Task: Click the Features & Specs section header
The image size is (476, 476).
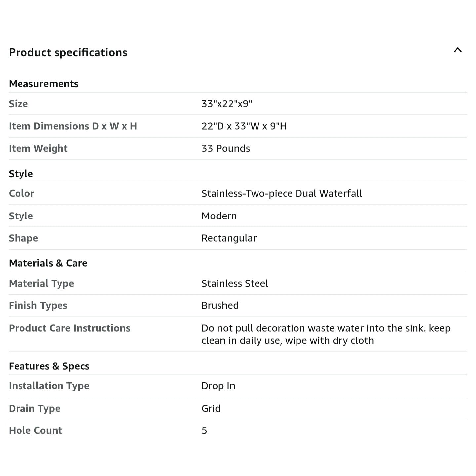Action: [x=49, y=366]
